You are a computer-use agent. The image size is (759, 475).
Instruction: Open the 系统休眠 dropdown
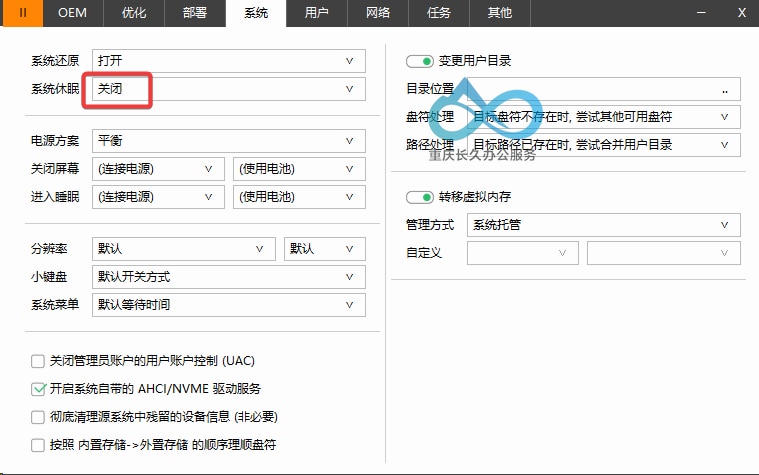[228, 89]
